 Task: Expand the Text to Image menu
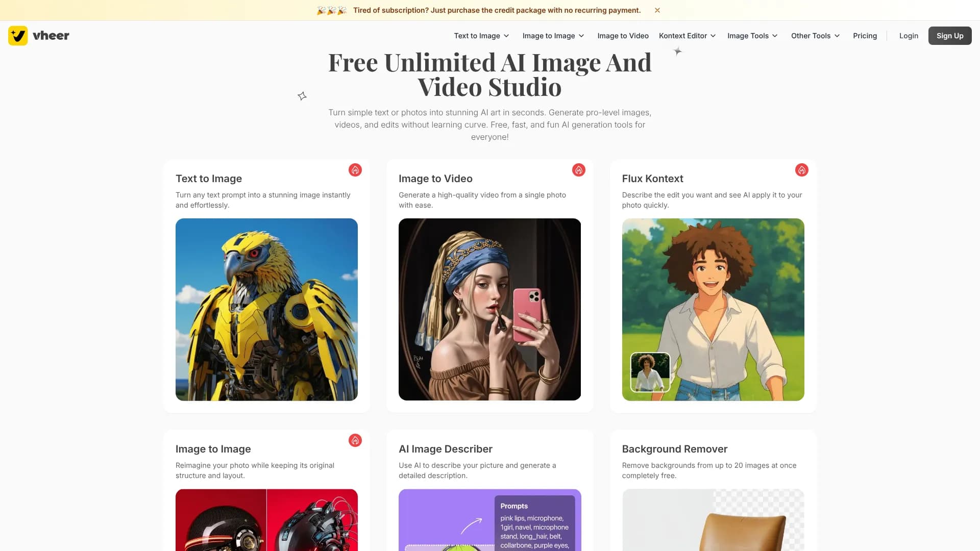tap(481, 36)
